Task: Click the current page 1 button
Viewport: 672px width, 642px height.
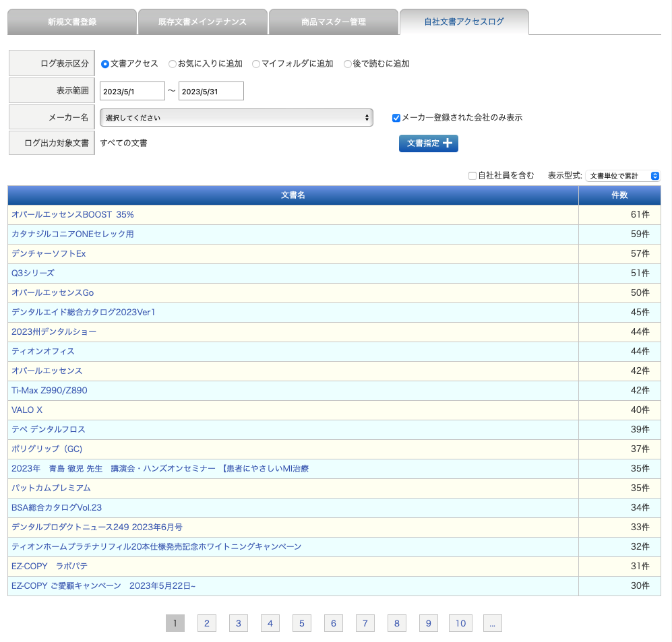Action: click(175, 623)
